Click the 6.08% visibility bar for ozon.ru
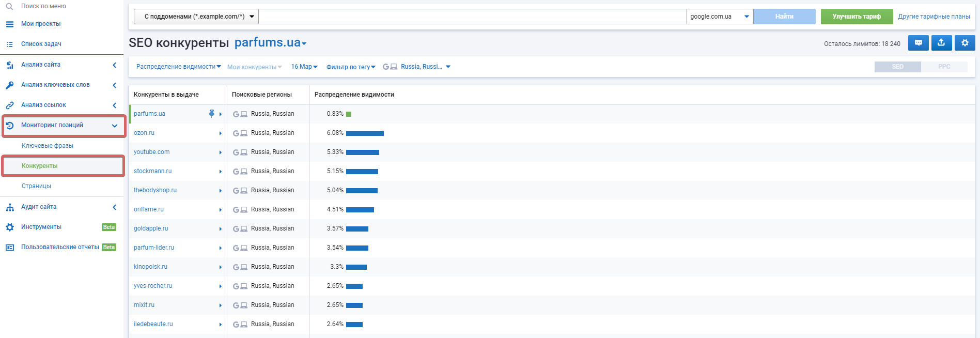Viewport: 980px width, 338px height. point(365,133)
